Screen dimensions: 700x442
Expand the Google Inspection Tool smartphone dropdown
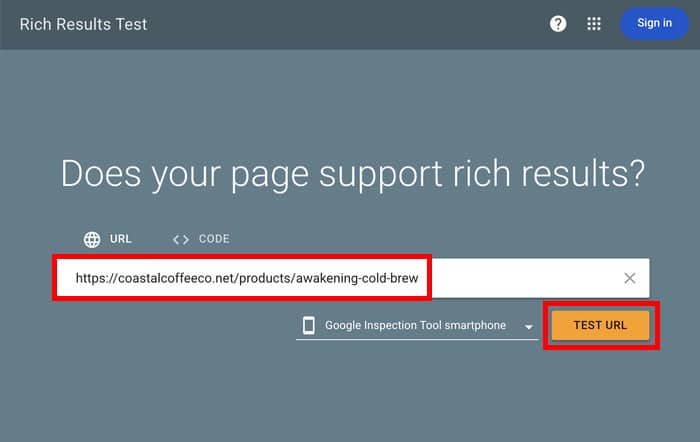click(x=417, y=325)
